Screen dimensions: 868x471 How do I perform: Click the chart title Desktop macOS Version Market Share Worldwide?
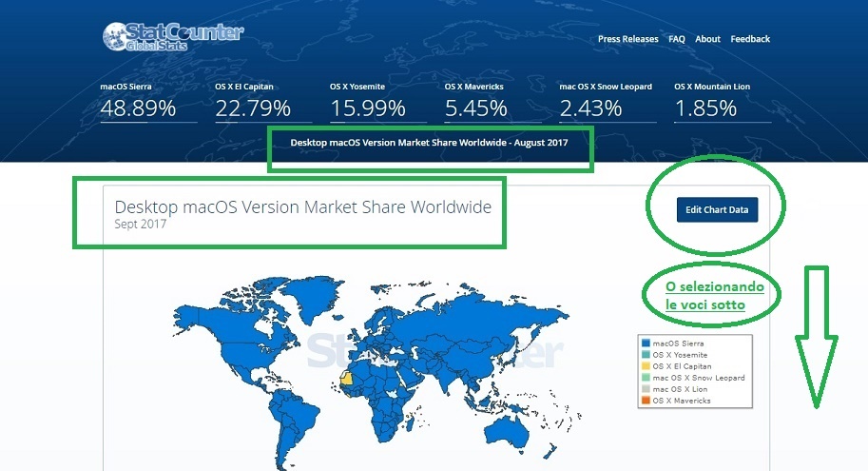303,206
